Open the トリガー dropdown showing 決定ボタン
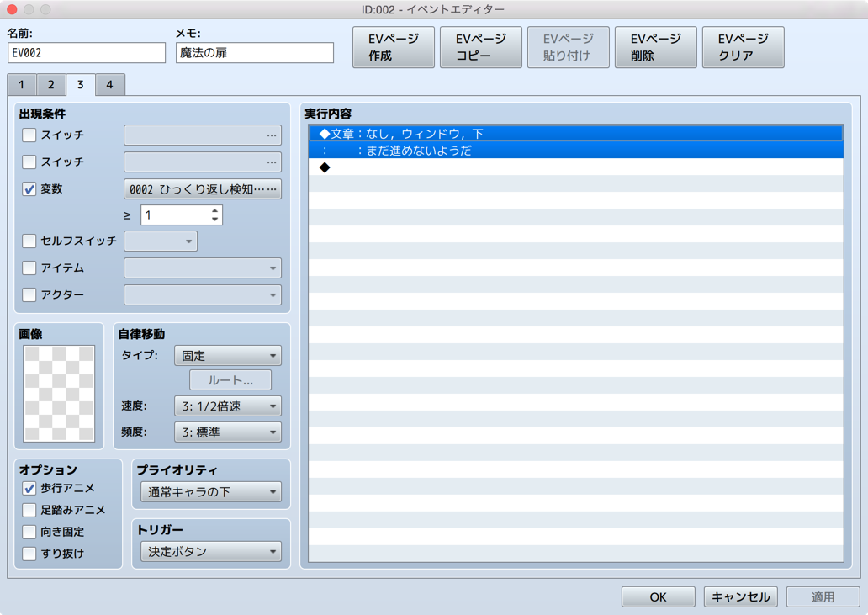Viewport: 868px width, 615px height. coord(209,552)
